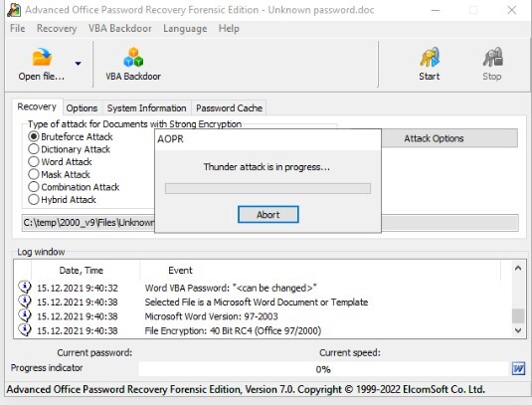
Task: Click the Open file folder icon
Action: [42, 57]
